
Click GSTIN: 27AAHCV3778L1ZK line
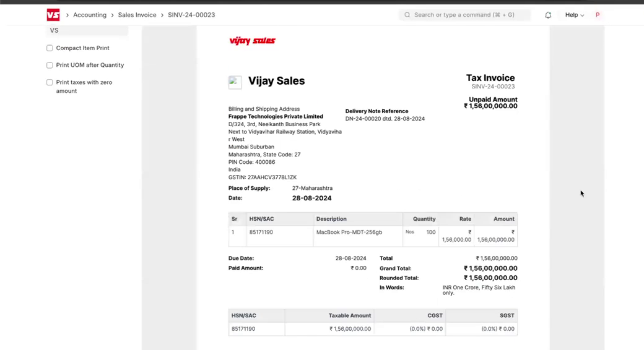(x=263, y=177)
